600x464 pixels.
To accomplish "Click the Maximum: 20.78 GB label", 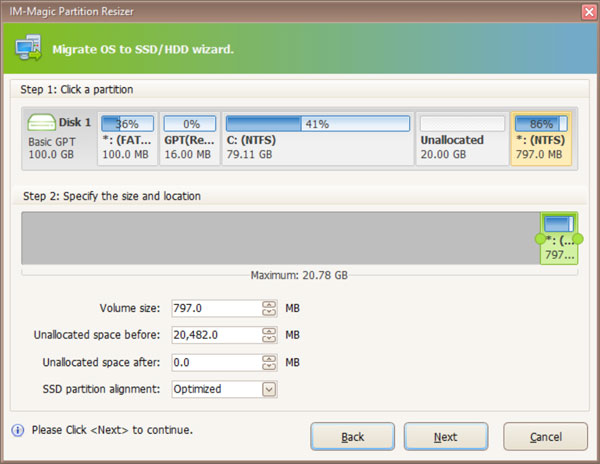I will (299, 275).
